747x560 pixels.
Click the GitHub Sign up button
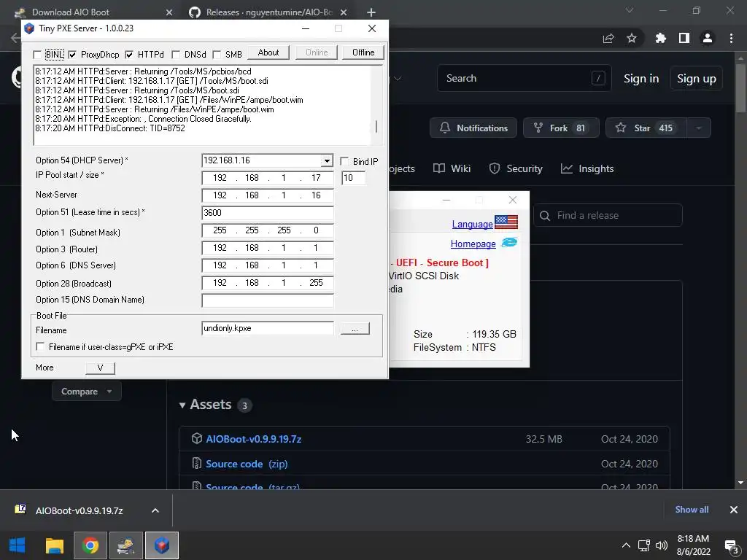[x=697, y=79]
